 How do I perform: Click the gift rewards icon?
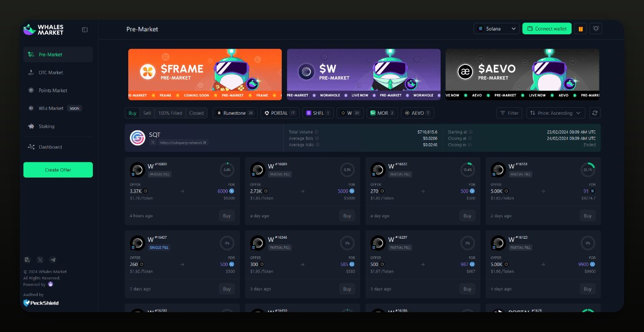tap(580, 29)
